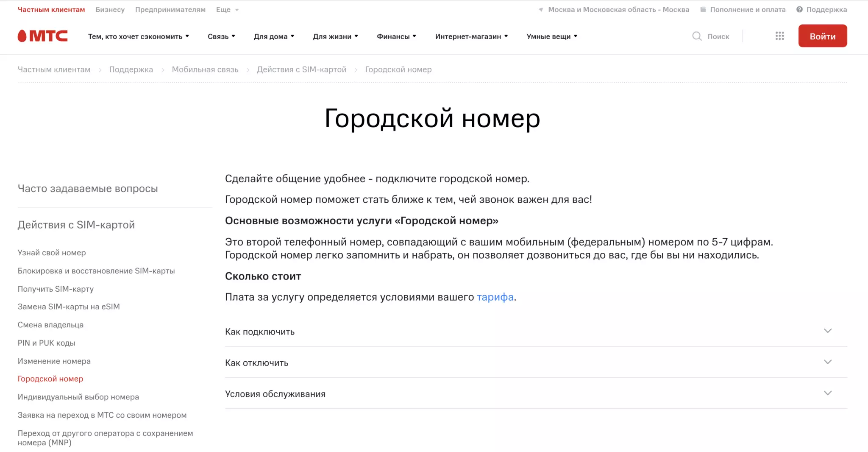Viewport: 868px width, 452px height.
Task: Open Блокировка и восстановление SIM-карты item
Action: (x=96, y=271)
